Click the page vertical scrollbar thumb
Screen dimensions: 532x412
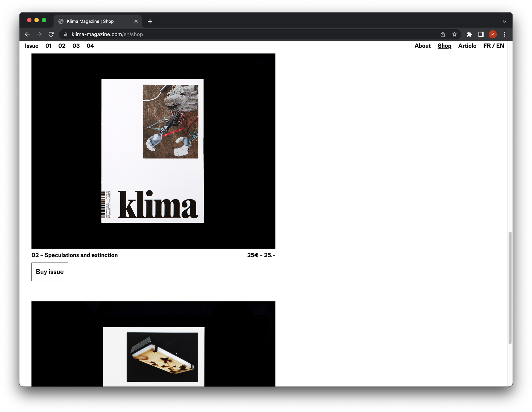[x=510, y=288]
